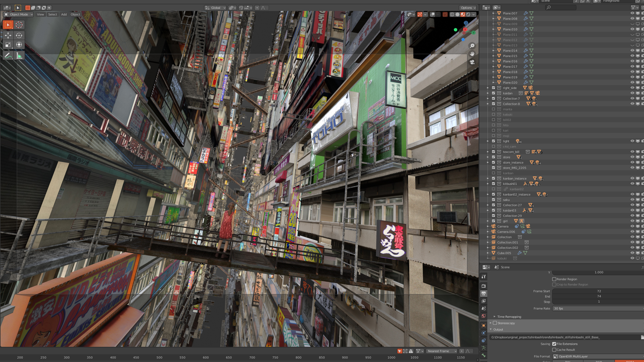Toggle X-Ray mode icon
This screenshot has width=644, height=362.
coord(445,14)
